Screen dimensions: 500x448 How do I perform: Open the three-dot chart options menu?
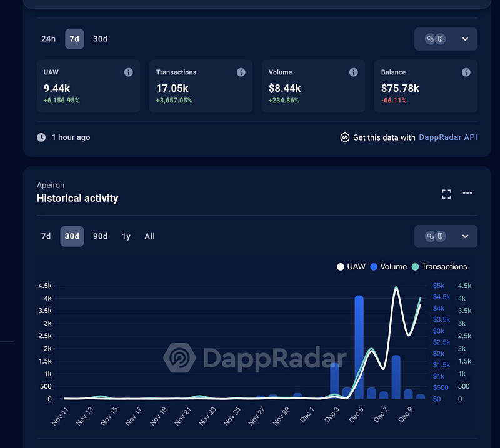[x=467, y=193]
